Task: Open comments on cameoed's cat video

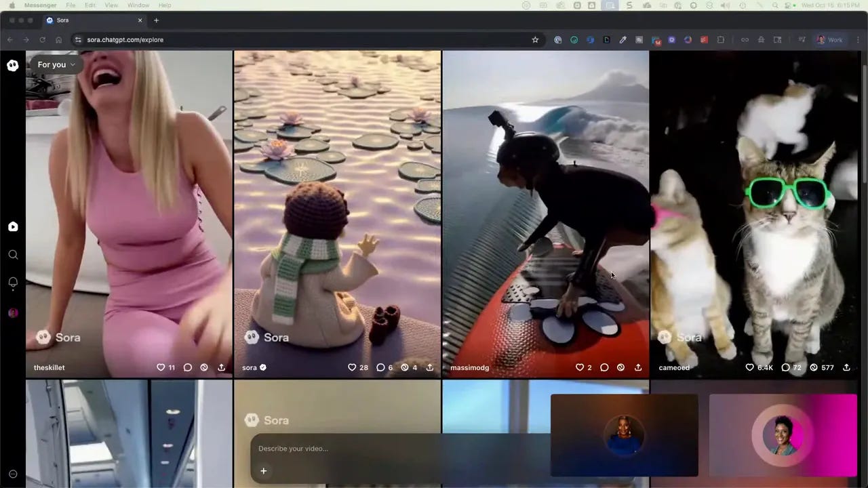Action: [785, 367]
